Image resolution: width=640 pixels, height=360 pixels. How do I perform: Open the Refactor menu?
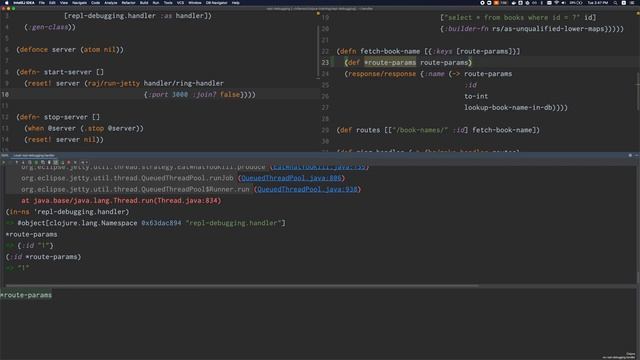pos(128,3)
